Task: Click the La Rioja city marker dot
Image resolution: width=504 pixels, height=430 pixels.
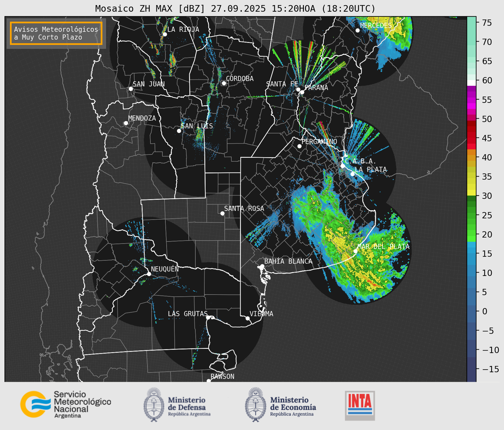Action: pos(165,34)
